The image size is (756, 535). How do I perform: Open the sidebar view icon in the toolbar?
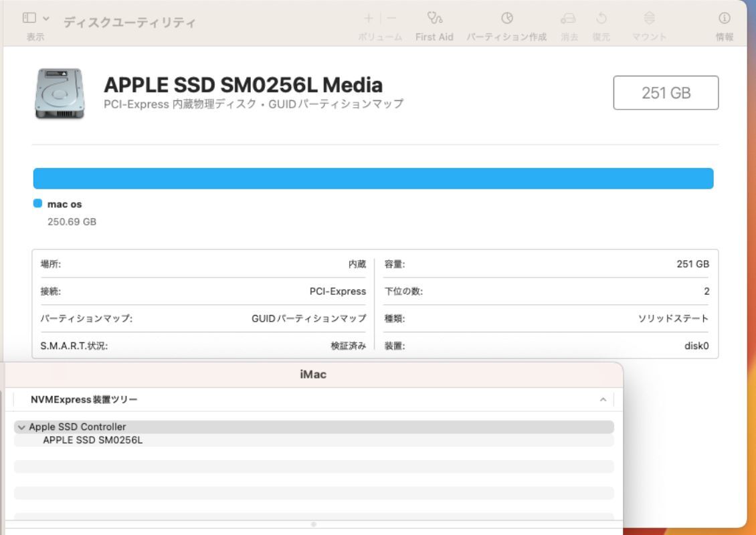pyautogui.click(x=29, y=18)
